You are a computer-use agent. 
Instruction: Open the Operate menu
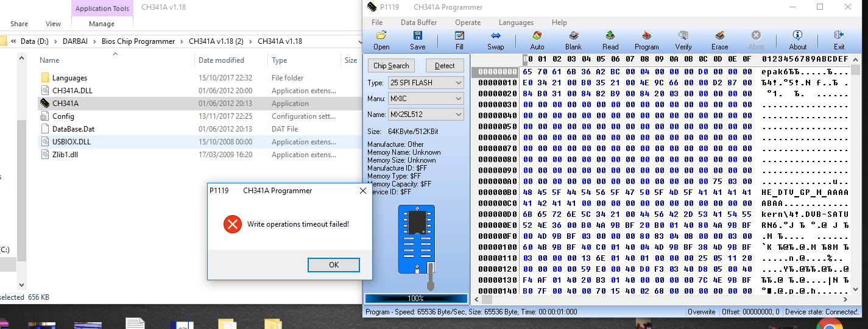coord(468,23)
